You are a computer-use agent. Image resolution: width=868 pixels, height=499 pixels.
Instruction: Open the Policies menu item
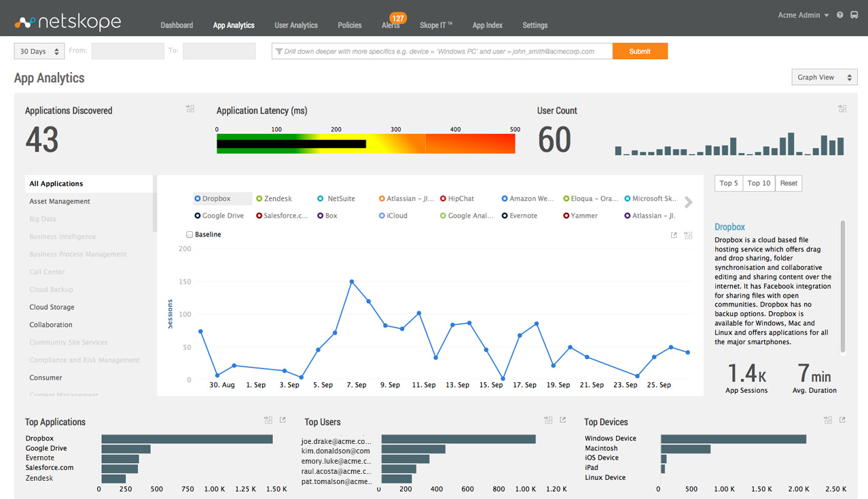pyautogui.click(x=349, y=25)
